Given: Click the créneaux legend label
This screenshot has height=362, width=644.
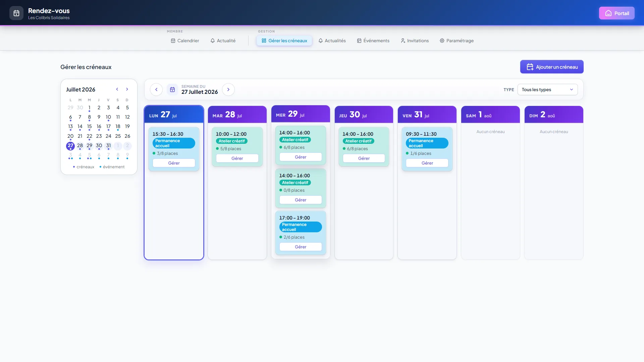Looking at the screenshot, I should click(86, 167).
